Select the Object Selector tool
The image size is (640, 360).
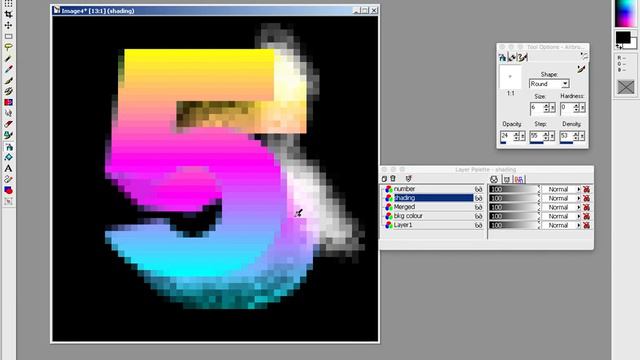point(8,202)
